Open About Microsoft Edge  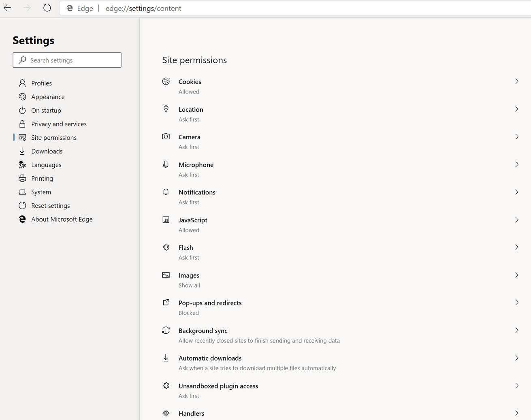point(62,219)
